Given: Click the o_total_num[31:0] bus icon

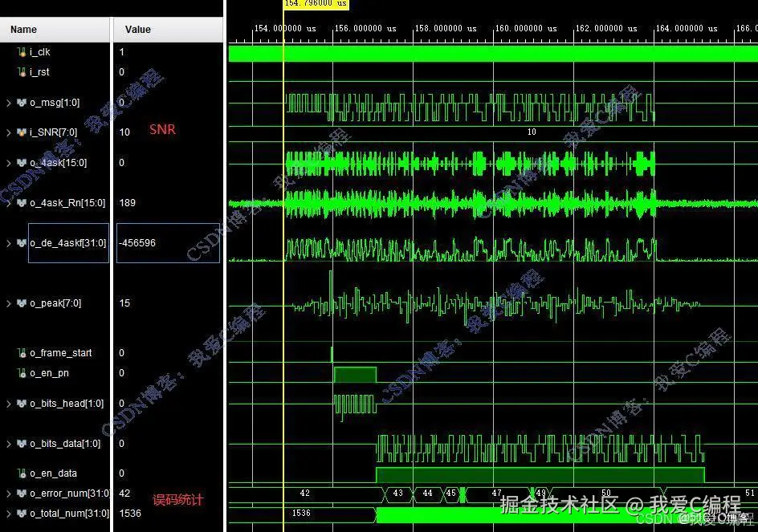Looking at the screenshot, I should pyautogui.click(x=21, y=514).
